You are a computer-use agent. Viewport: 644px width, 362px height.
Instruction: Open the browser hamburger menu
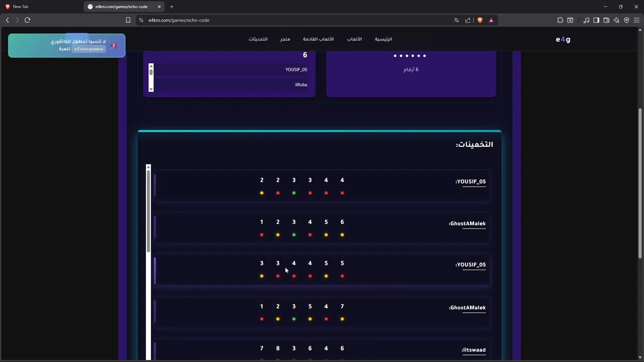point(636,20)
